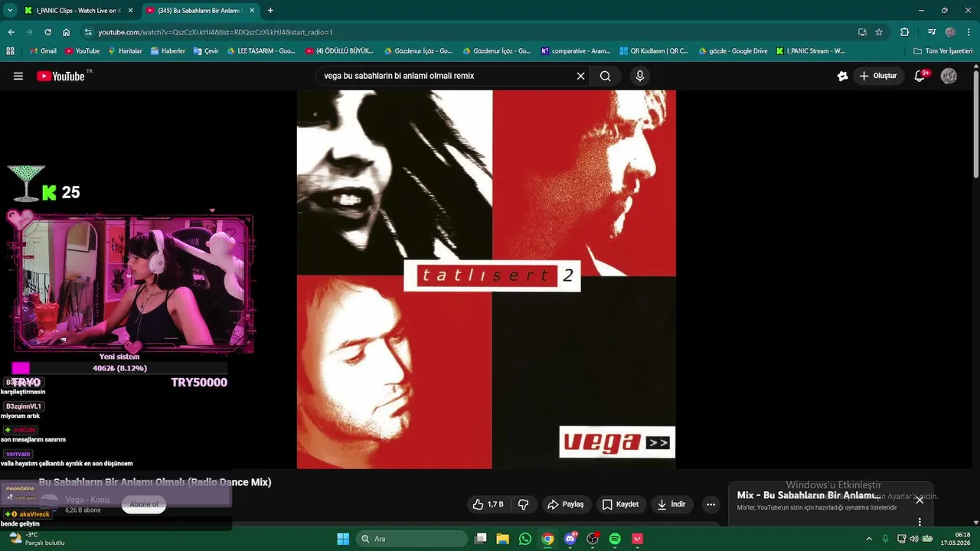Save the video with Kaydet
This screenshot has width=980, height=551.
coord(620,504)
